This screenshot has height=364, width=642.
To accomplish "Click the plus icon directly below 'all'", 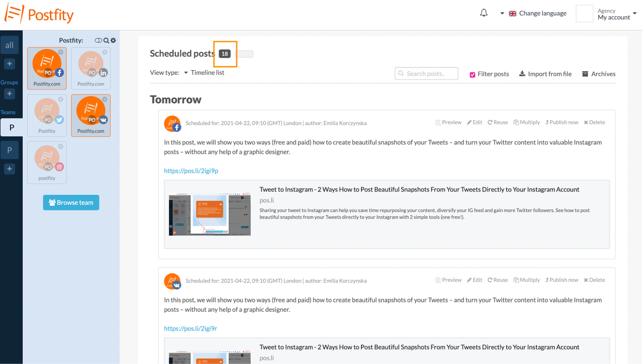I will pos(10,64).
